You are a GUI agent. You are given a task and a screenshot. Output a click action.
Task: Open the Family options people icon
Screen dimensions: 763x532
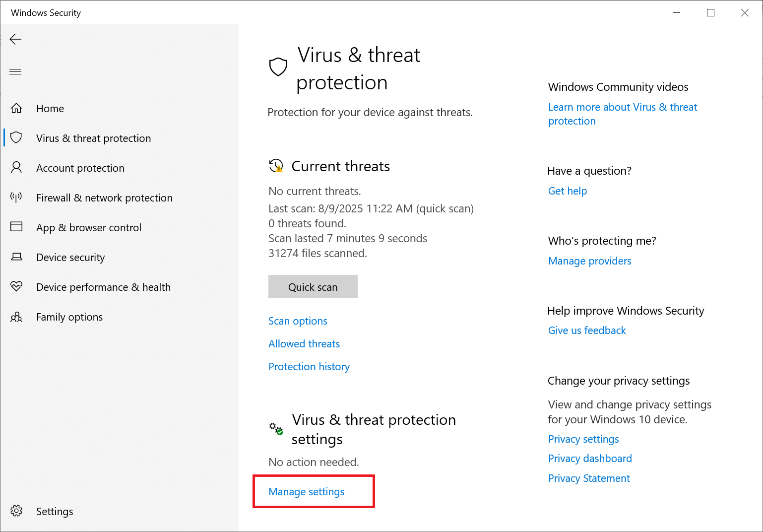[x=16, y=317]
